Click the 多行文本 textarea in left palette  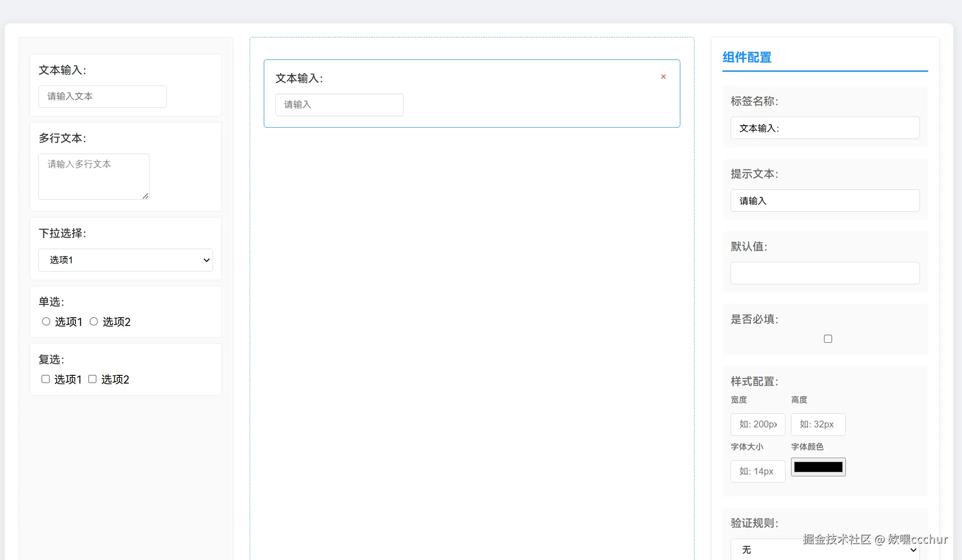click(x=94, y=176)
